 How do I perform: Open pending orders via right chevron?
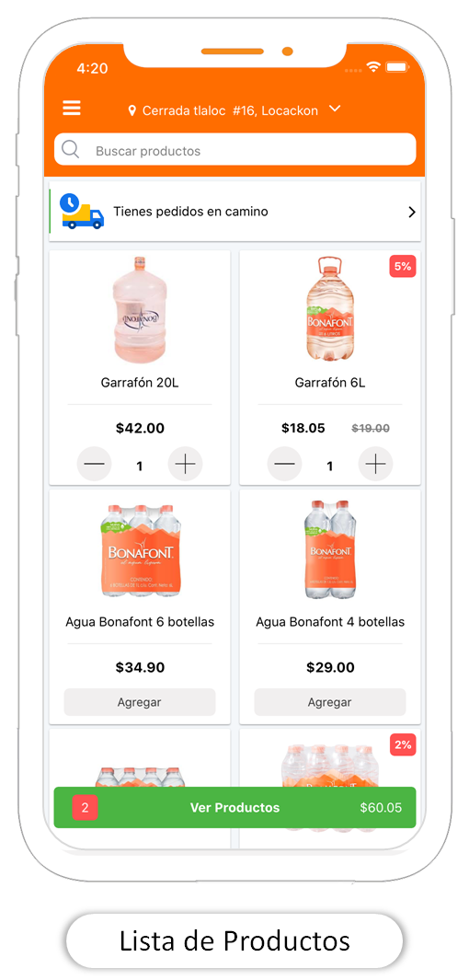pos(412,212)
